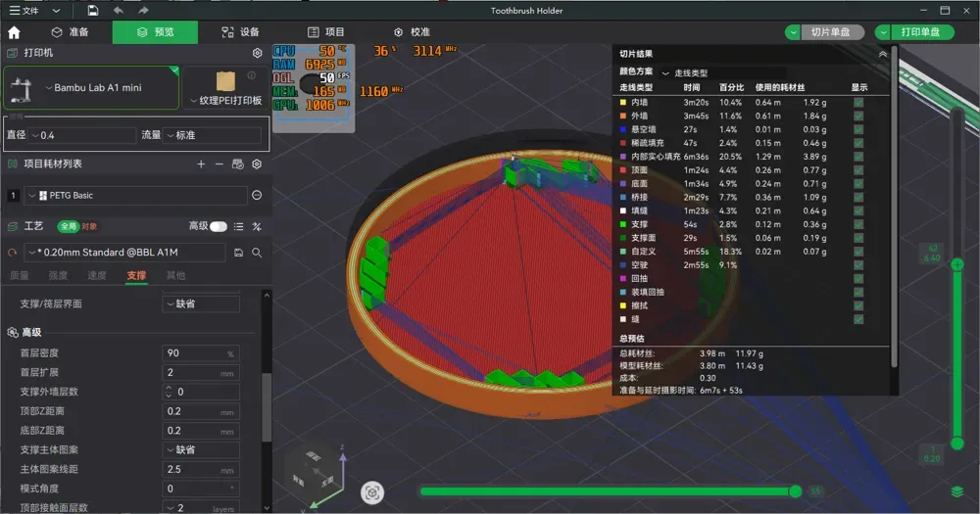
Task: Open the 速度 settings tab
Action: pyautogui.click(x=97, y=275)
